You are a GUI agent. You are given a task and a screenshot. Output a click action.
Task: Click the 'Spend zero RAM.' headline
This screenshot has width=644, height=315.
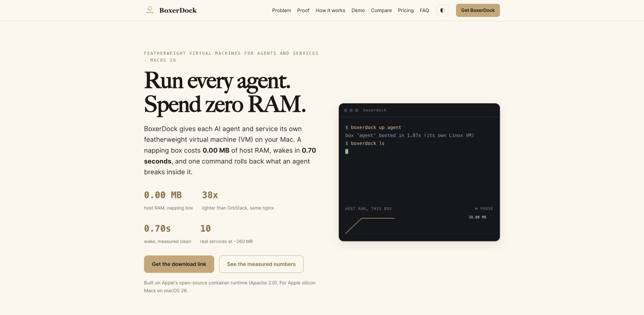tap(225, 105)
